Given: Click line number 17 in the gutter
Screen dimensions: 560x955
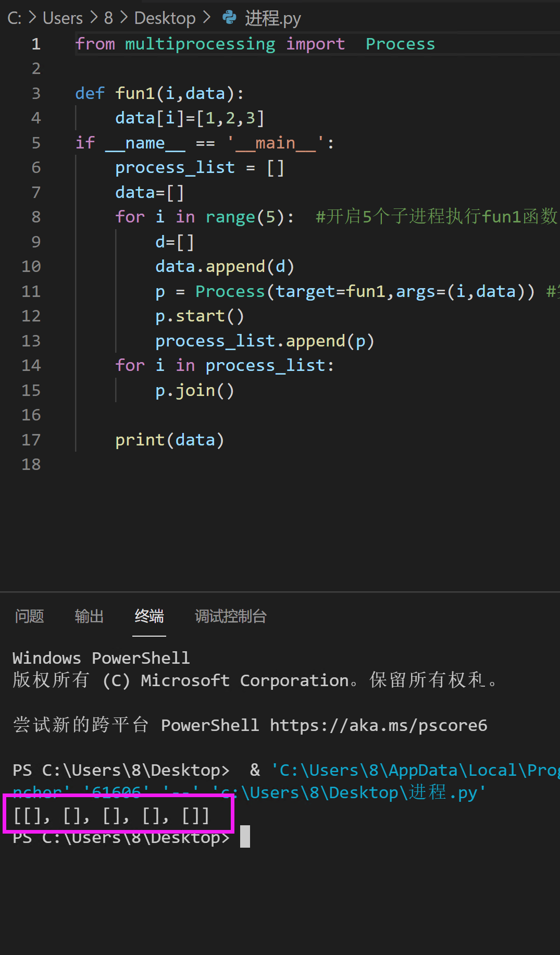Looking at the screenshot, I should click(31, 440).
